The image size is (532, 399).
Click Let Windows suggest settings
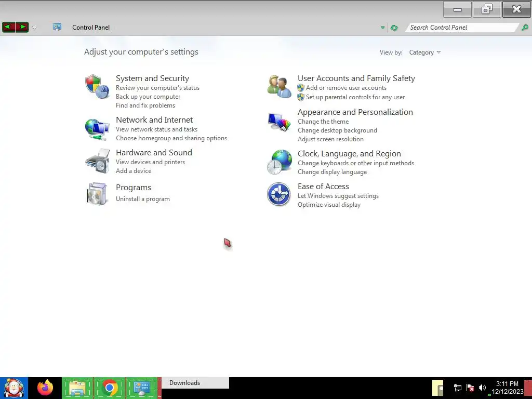click(338, 196)
